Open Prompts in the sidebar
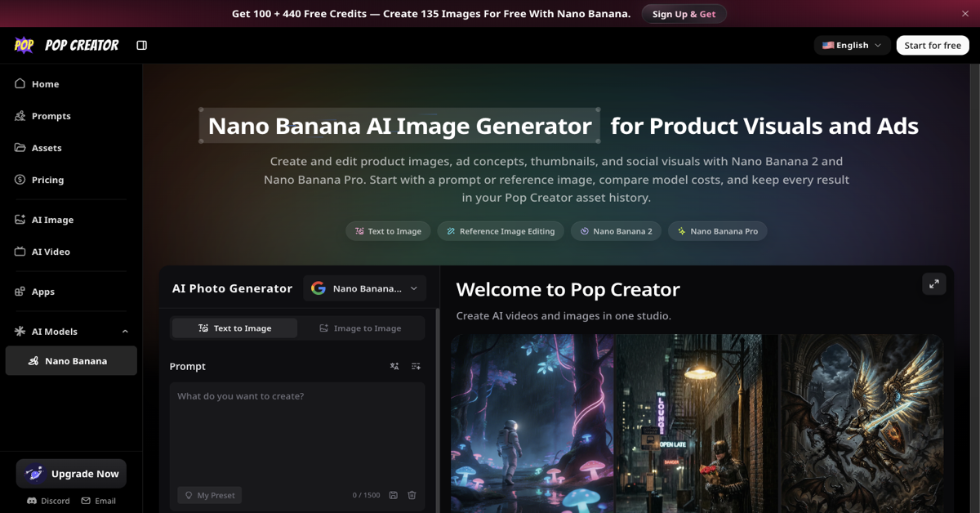The width and height of the screenshot is (980, 513). [x=71, y=116]
